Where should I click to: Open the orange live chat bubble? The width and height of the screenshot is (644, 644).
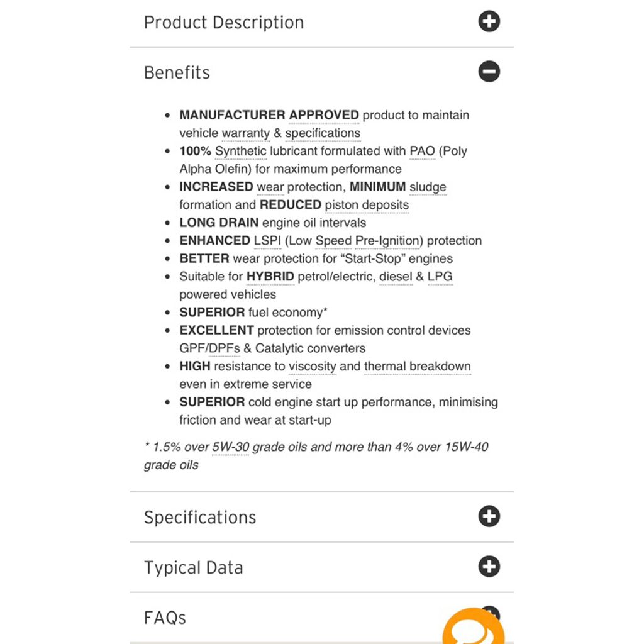[x=473, y=628]
